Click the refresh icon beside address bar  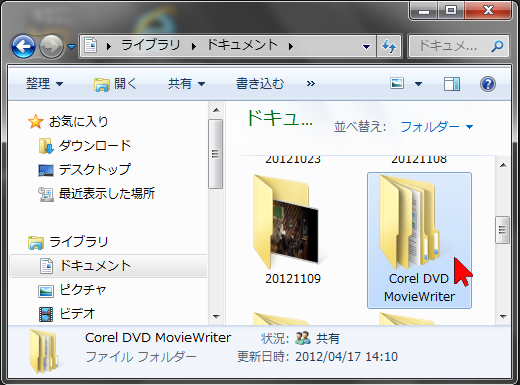389,46
